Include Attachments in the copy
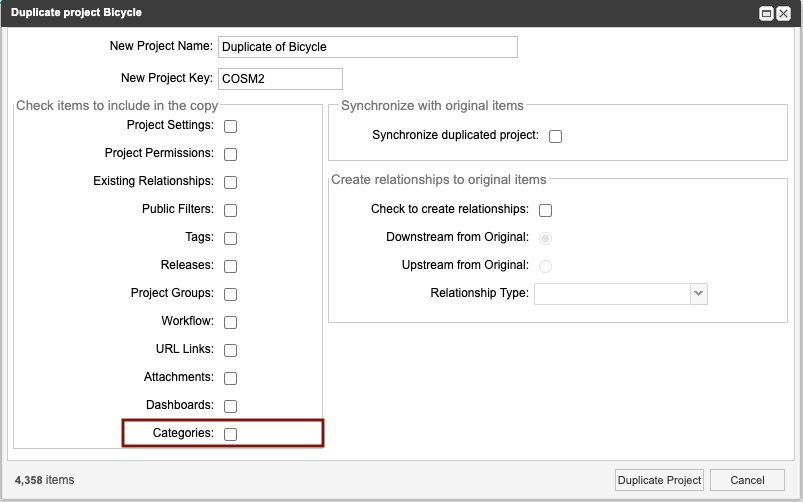 tap(230, 378)
